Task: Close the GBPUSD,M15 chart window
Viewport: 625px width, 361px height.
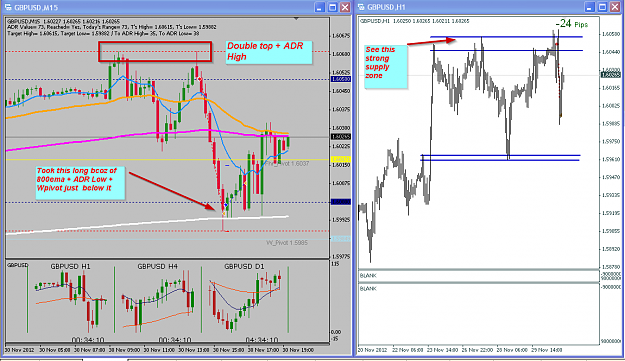Action: coord(345,7)
